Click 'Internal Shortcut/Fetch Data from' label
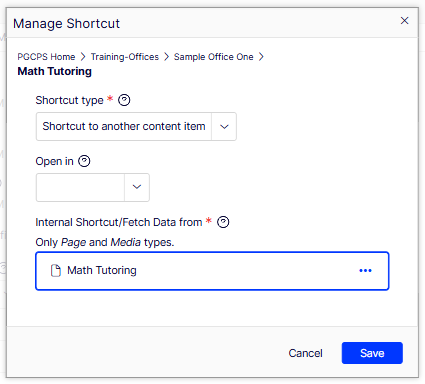Image resolution: width=425 pixels, height=384 pixels. tap(119, 222)
